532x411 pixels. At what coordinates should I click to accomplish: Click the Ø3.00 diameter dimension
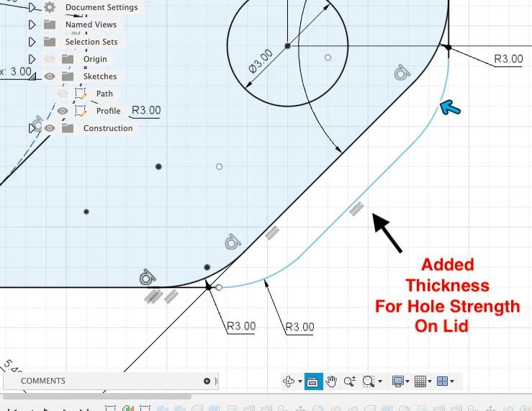(x=261, y=61)
